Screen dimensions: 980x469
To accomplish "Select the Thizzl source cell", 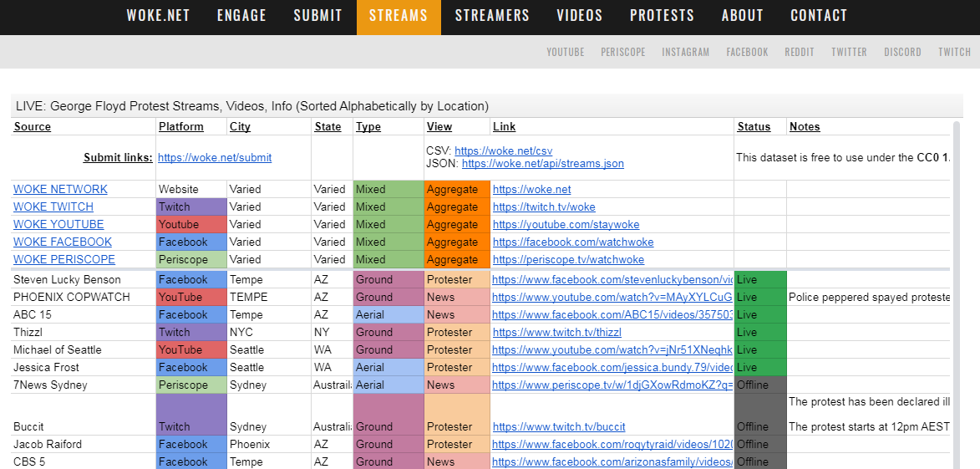I will coord(84,332).
